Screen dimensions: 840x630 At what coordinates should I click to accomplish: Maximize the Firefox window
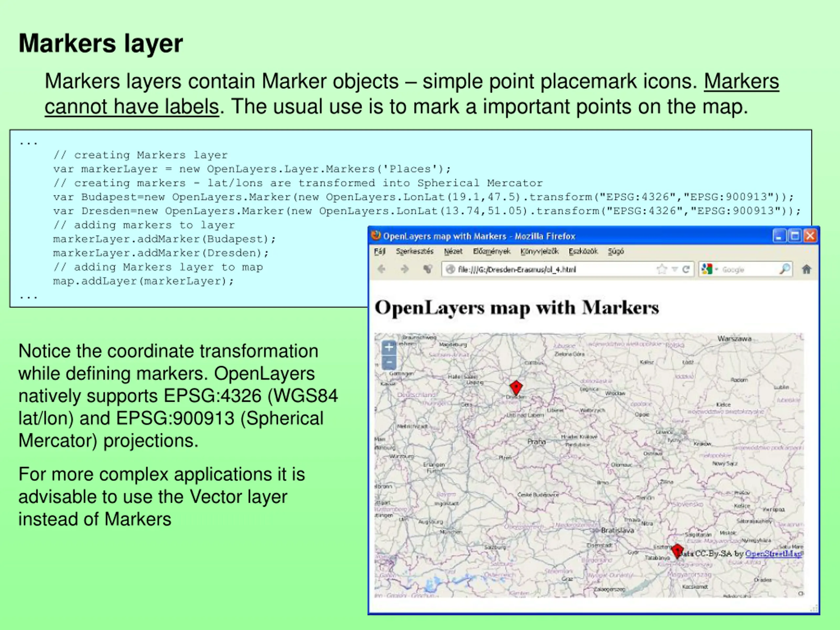pos(794,236)
